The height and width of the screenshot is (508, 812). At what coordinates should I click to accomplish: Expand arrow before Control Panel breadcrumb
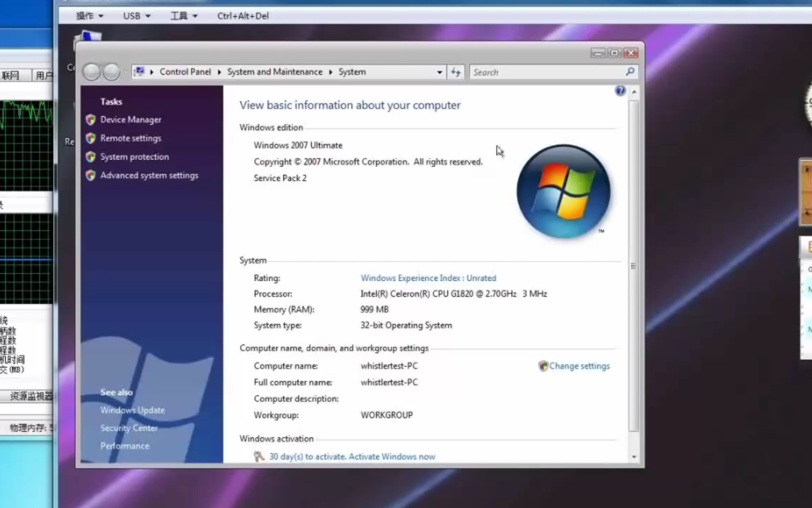[152, 72]
